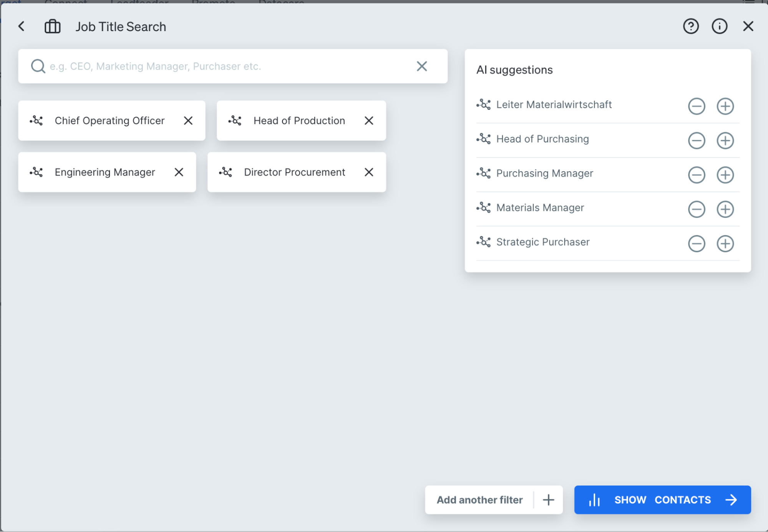Open the help question mark icon
This screenshot has height=532, width=768.
(690, 26)
